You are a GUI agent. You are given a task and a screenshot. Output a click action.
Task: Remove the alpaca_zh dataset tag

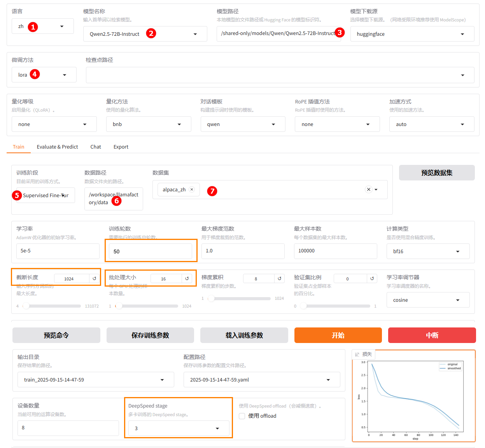(192, 189)
